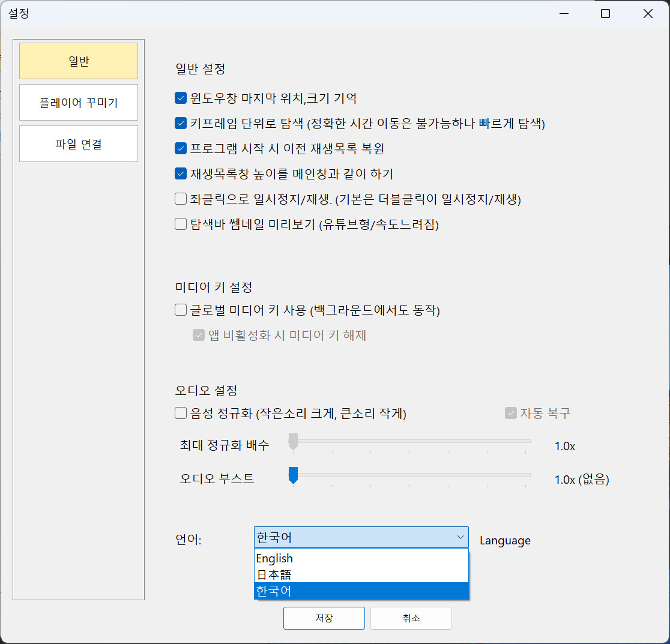
Task: Disable 프로그램 시작 시 이전 재생목록 복원
Action: (181, 148)
